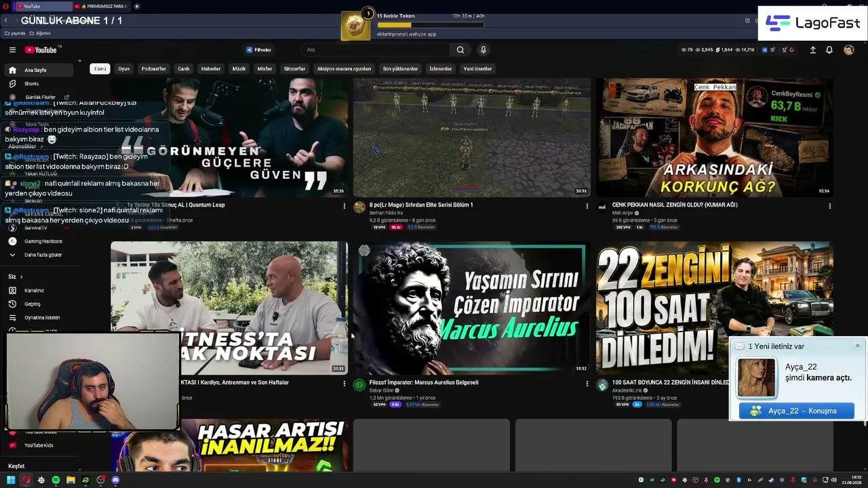Open options for fitness Kardiyo video
Viewport: 868px width, 488px height.
pyautogui.click(x=344, y=383)
